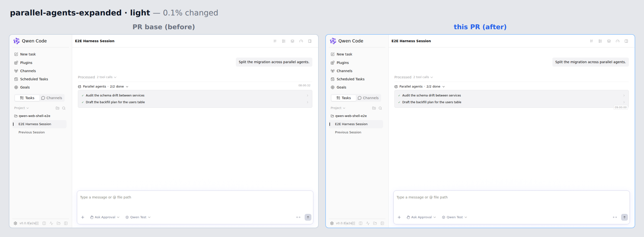Open Ask Approval dropdown in after window
644x237 pixels.
[x=421, y=217]
